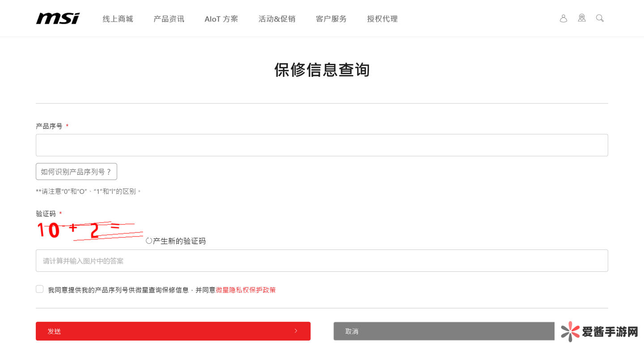Open search with the magnifier icon

(600, 18)
